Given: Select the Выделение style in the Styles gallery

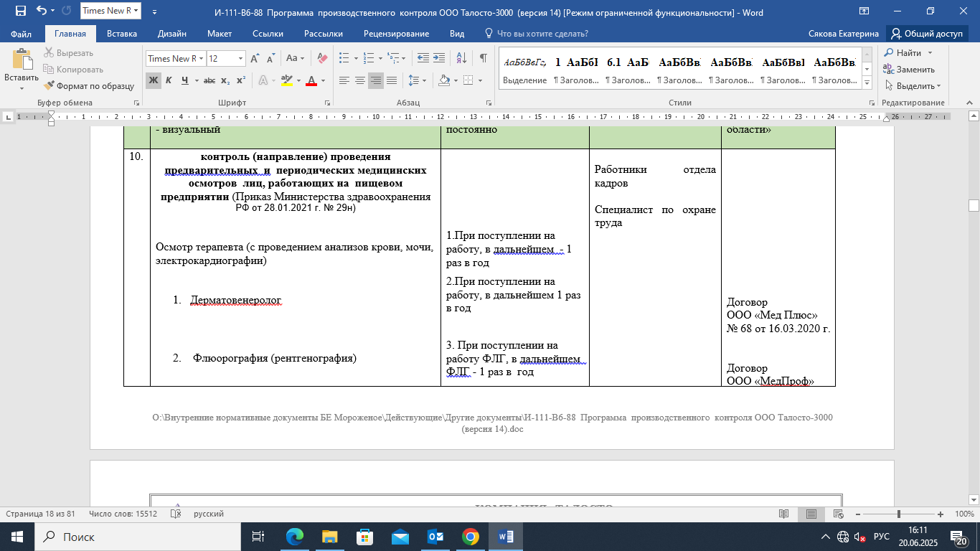Looking at the screenshot, I should coord(524,70).
